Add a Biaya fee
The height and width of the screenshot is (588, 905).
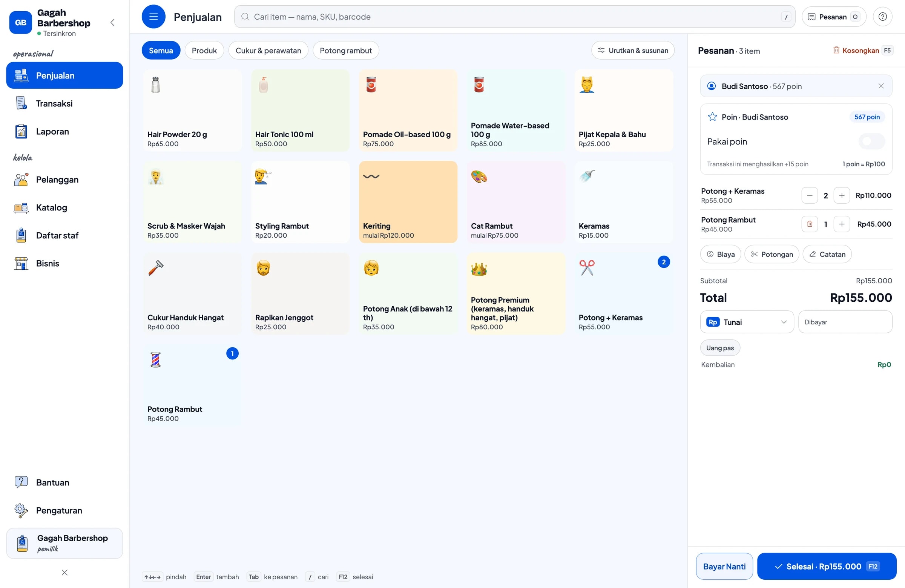coord(720,254)
